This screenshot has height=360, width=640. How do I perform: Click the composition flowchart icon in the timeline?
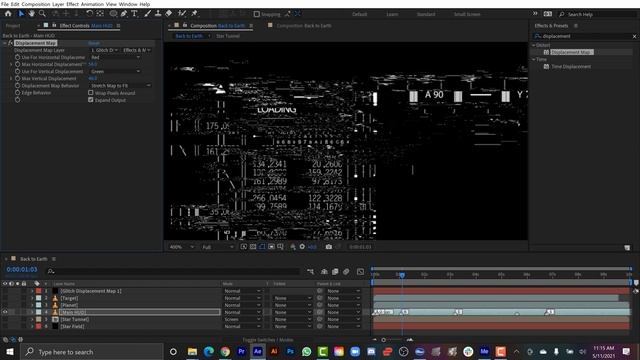click(311, 271)
